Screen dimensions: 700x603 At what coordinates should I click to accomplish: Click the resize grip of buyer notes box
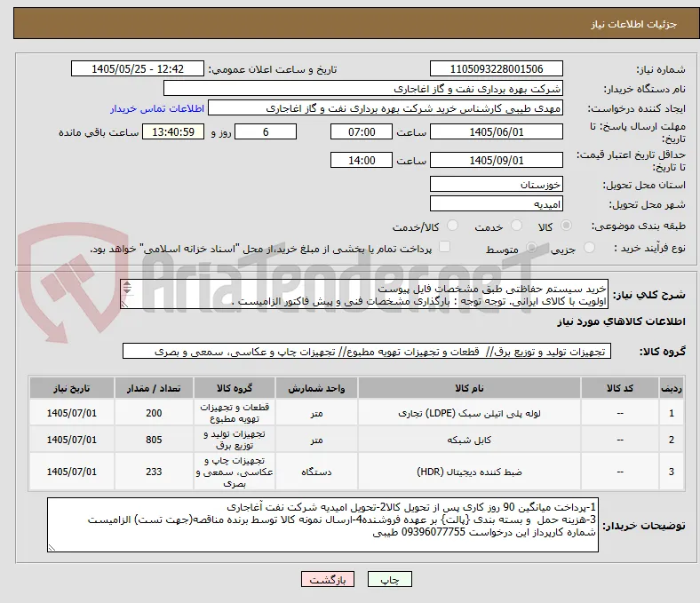[52, 547]
